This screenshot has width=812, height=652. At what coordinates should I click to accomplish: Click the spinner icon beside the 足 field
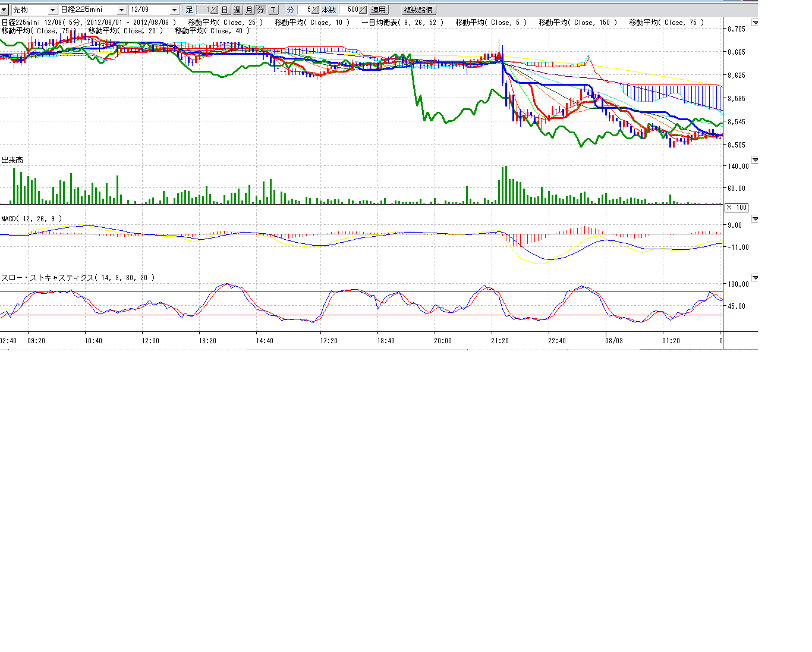(214, 10)
